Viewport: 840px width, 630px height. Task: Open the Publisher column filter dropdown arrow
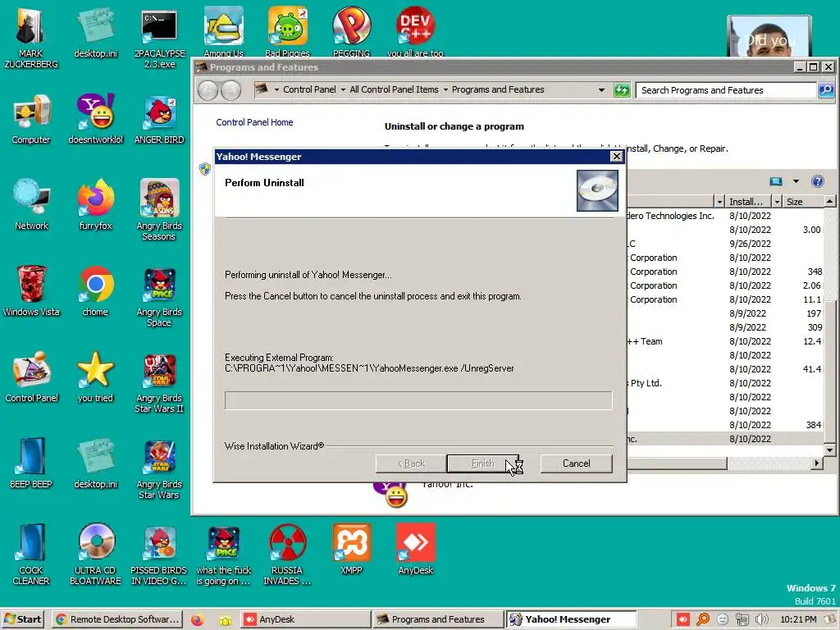click(x=719, y=202)
